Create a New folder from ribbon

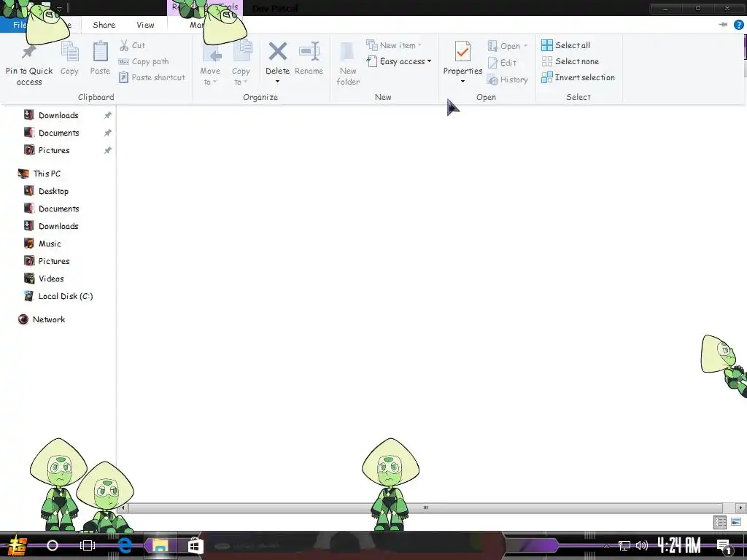tap(348, 64)
